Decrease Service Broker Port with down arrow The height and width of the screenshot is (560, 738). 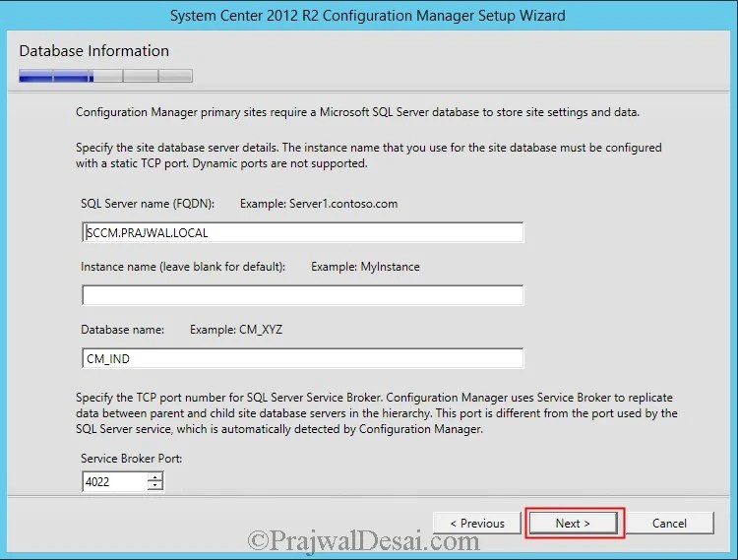(154, 486)
